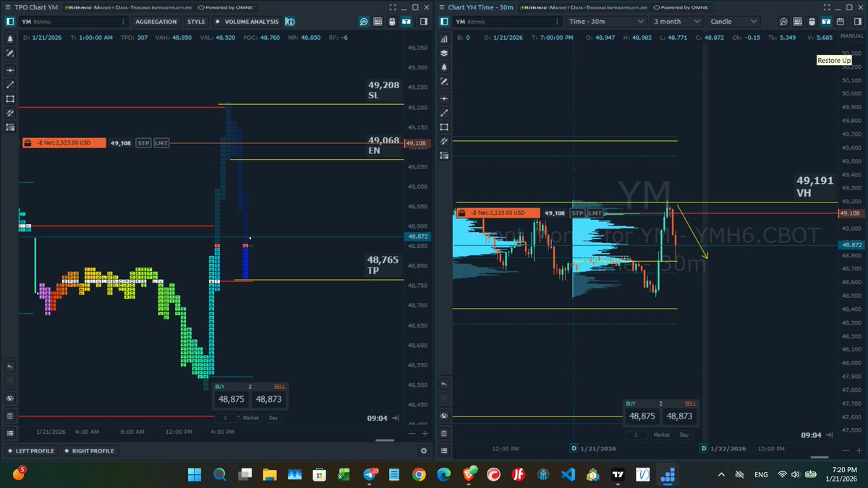Open the Time - 30m interval dropdown

click(606, 22)
